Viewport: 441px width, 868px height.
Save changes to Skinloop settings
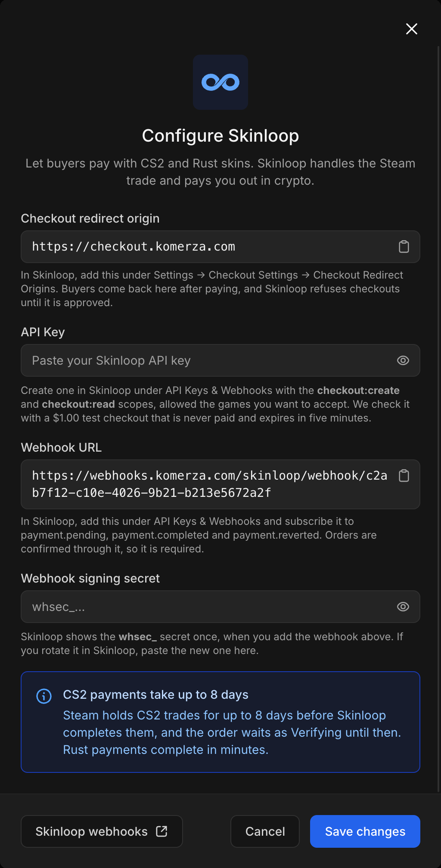(365, 831)
